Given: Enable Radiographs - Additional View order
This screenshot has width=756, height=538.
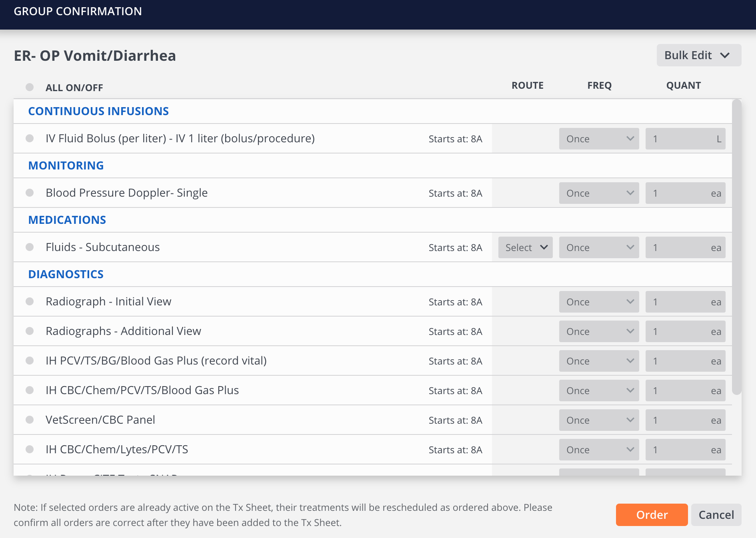Looking at the screenshot, I should click(x=30, y=331).
